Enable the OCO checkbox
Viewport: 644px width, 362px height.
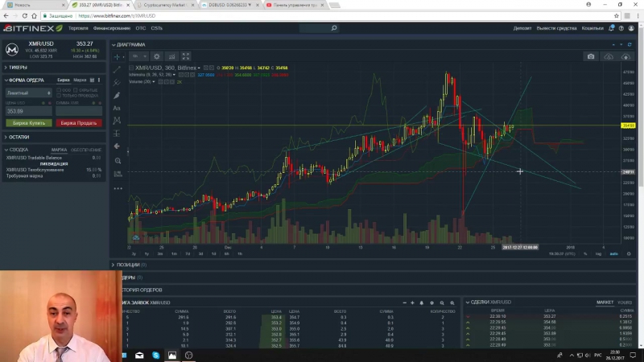click(x=59, y=90)
